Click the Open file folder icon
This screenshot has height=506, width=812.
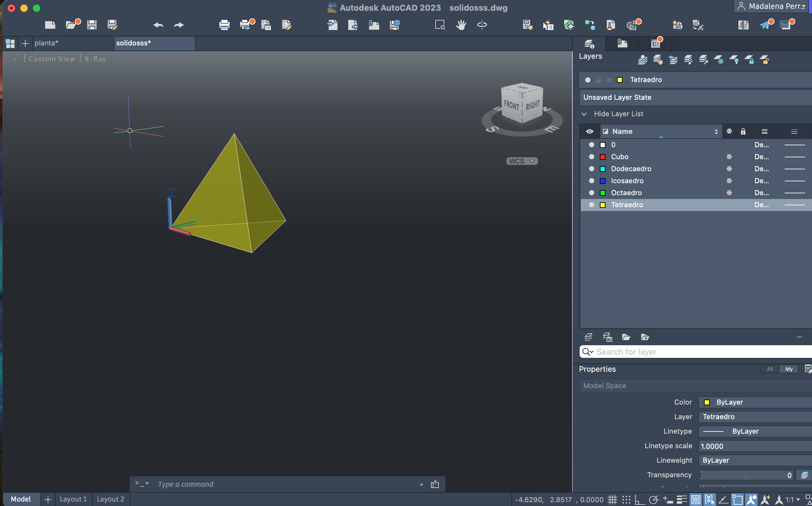point(71,25)
